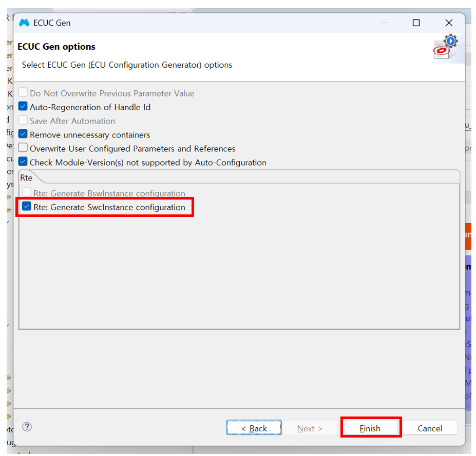Toggle Rte: Generate BswInstance configuration checkbox
This screenshot has width=476, height=456.
click(27, 193)
